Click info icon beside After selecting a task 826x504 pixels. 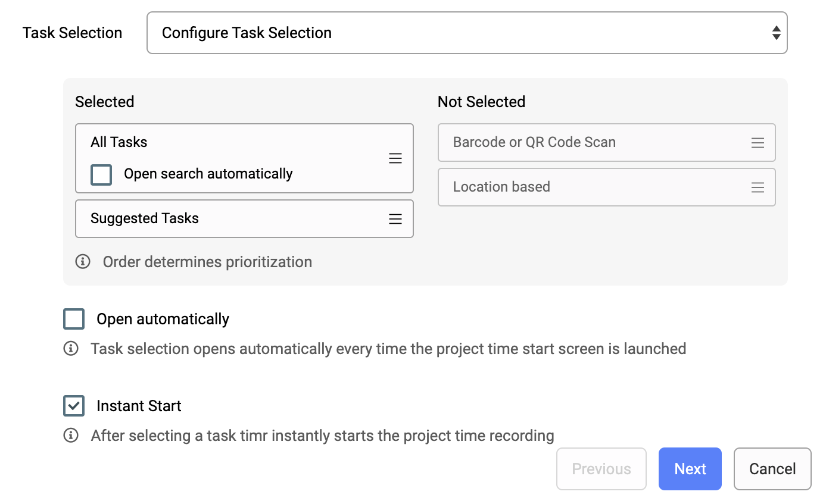tap(71, 436)
